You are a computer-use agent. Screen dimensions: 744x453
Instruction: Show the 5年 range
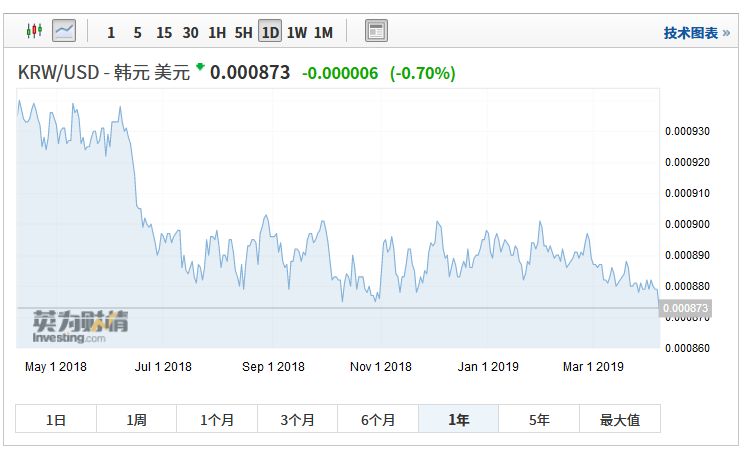[x=539, y=419]
